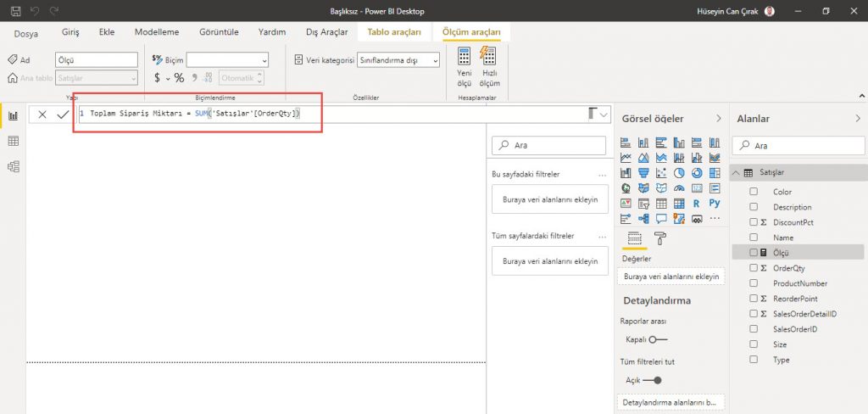Select the scatter chart visual
Viewport: 868px width, 414px height.
661,173
